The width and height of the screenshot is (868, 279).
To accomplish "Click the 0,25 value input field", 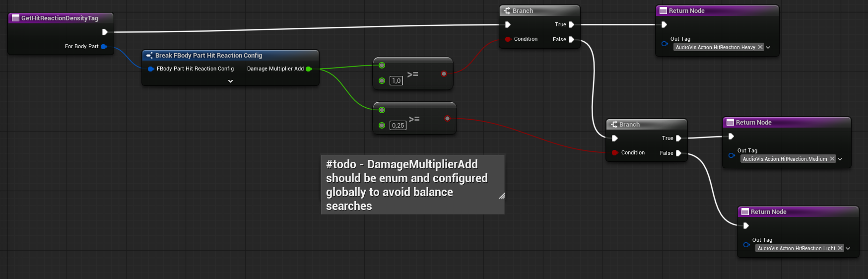I will coord(398,126).
